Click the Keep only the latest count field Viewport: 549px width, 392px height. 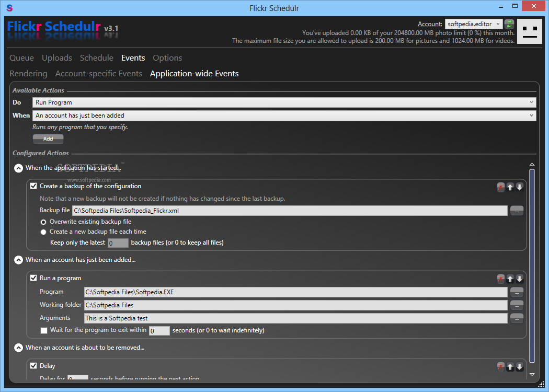pyautogui.click(x=118, y=243)
